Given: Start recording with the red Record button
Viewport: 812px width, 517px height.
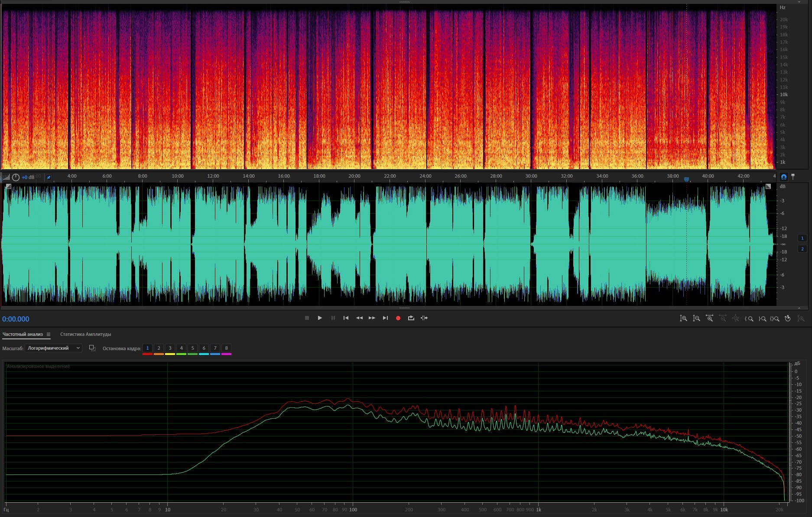Looking at the screenshot, I should coord(398,318).
